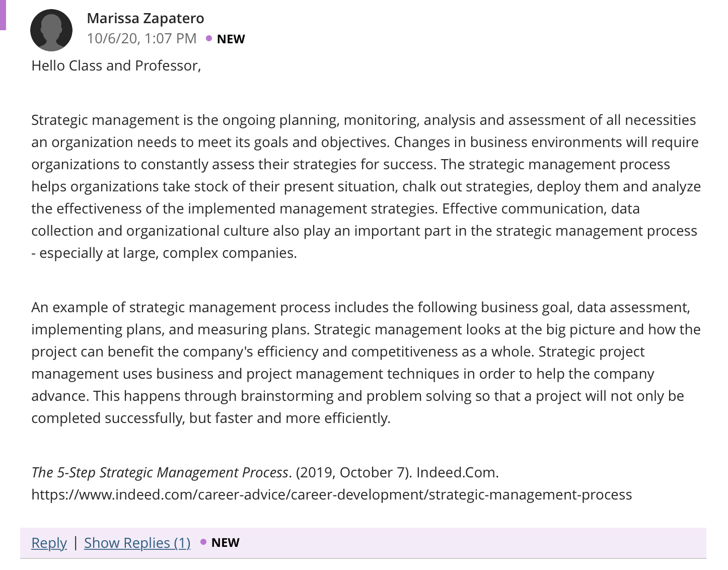
Task: Click the NEW badge in the reply bar
Action: [226, 542]
